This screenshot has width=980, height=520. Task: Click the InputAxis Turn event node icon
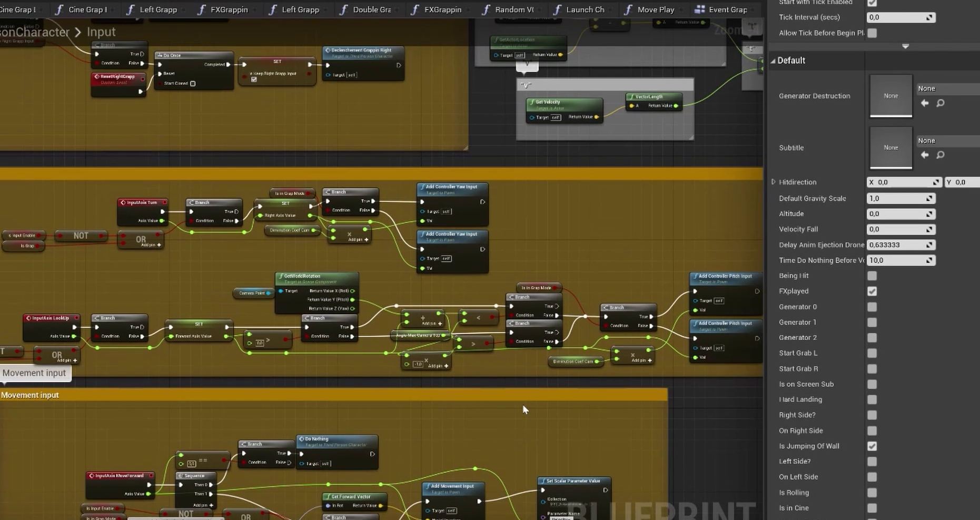point(123,202)
